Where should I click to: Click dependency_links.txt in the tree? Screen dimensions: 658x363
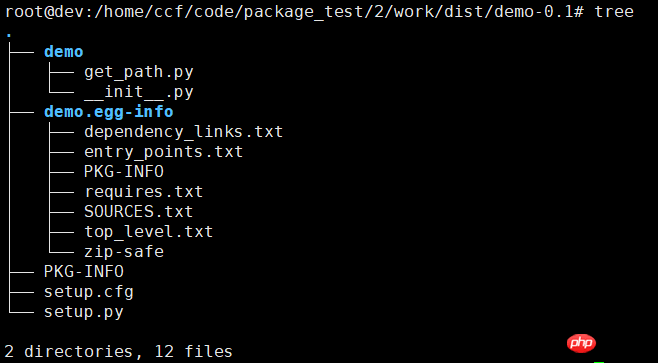tap(184, 132)
